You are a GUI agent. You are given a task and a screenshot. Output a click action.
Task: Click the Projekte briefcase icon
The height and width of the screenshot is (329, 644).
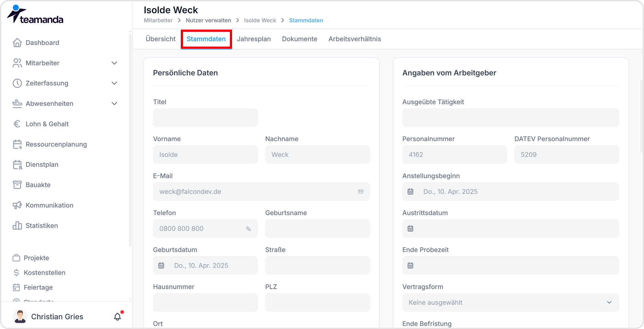[x=16, y=258]
